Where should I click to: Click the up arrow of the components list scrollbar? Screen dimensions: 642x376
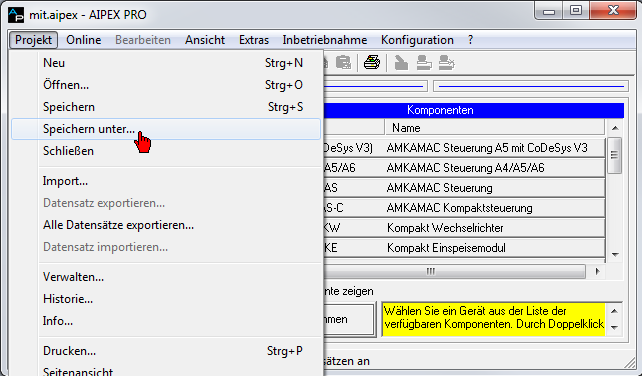(615, 128)
